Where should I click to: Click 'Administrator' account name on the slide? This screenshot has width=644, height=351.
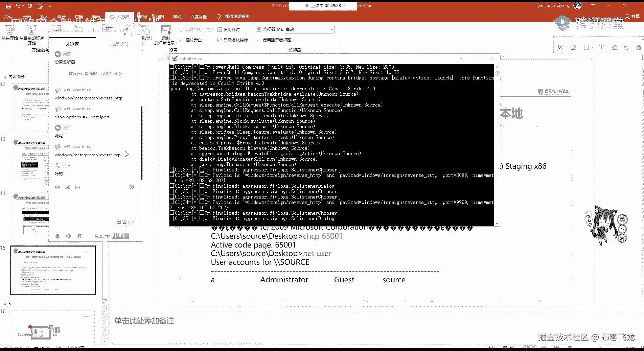coord(284,280)
